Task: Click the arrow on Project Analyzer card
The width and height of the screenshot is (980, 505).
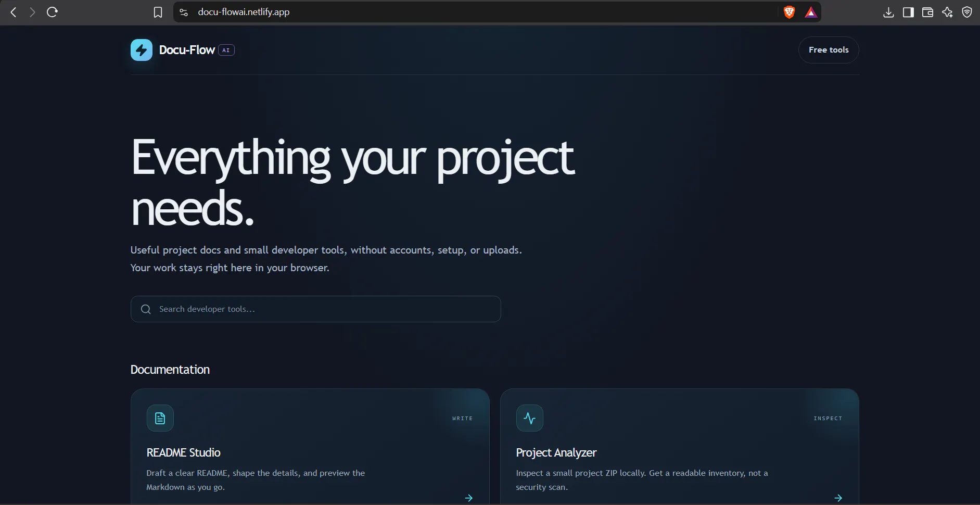Action: 838,498
